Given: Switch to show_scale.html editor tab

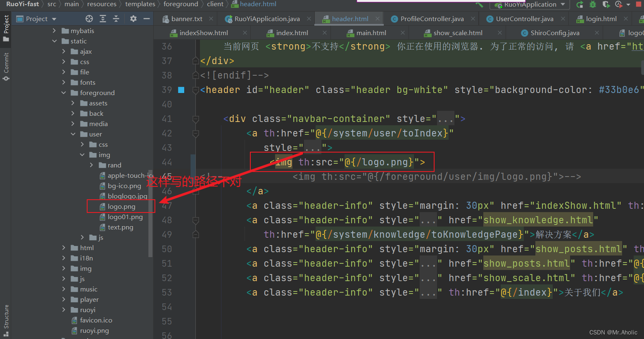Looking at the screenshot, I should [x=458, y=33].
